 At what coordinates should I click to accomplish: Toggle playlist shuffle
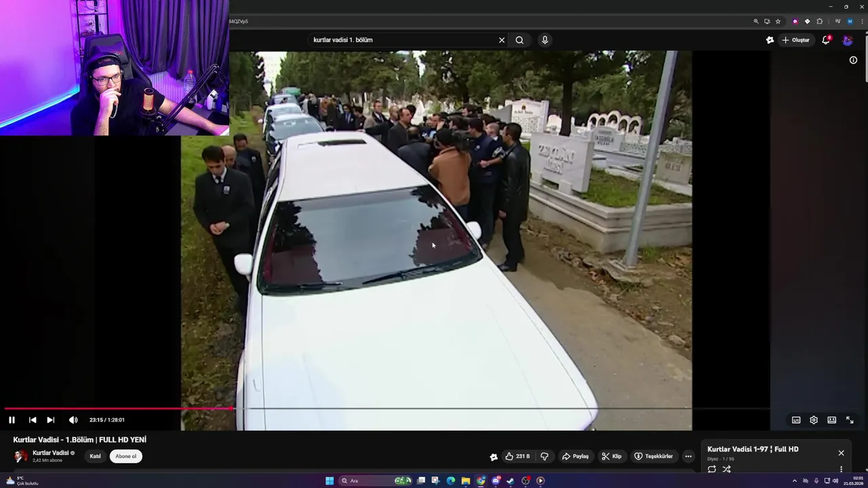(726, 469)
